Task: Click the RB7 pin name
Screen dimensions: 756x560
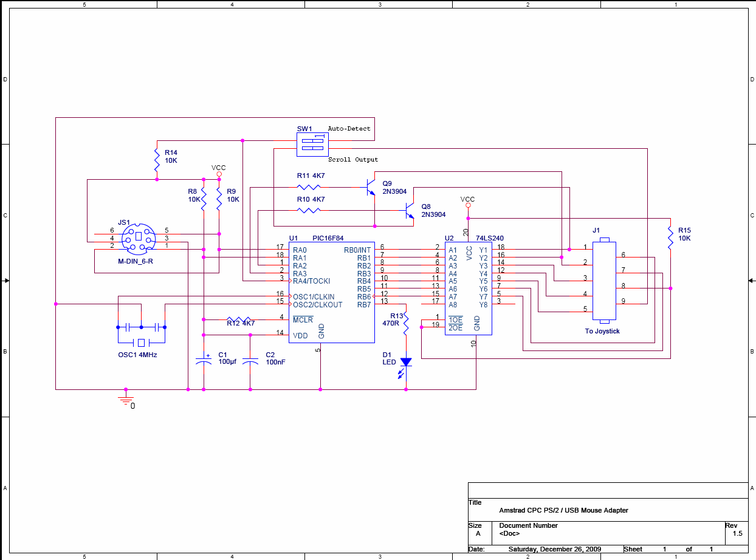Action: [364, 305]
